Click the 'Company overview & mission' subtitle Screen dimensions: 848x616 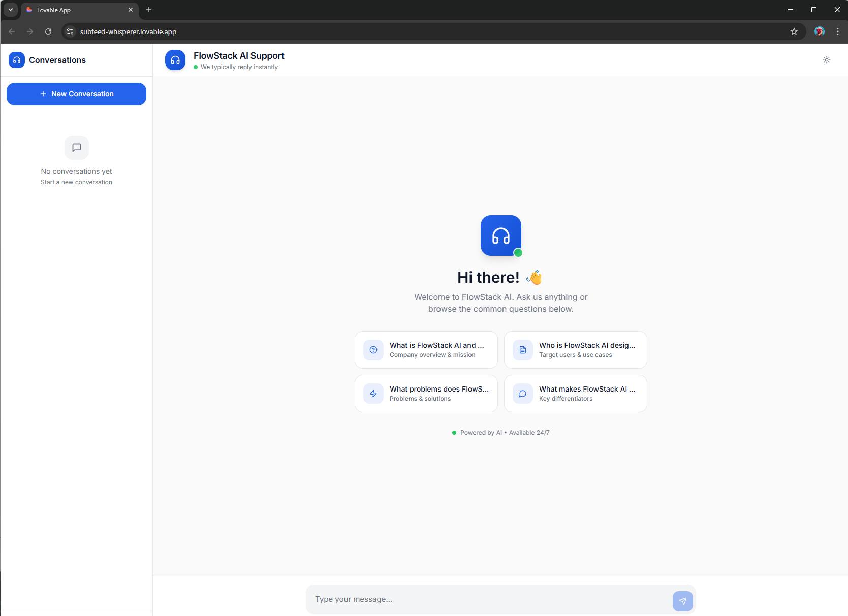coord(432,355)
